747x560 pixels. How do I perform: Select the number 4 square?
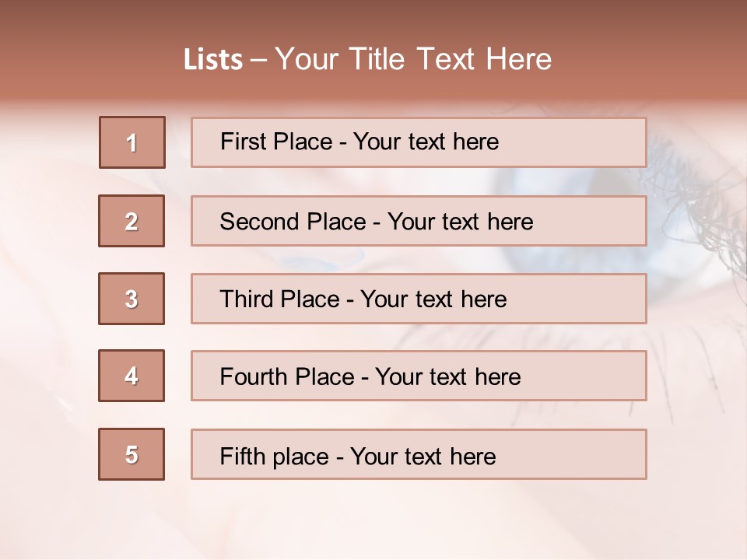tap(132, 376)
